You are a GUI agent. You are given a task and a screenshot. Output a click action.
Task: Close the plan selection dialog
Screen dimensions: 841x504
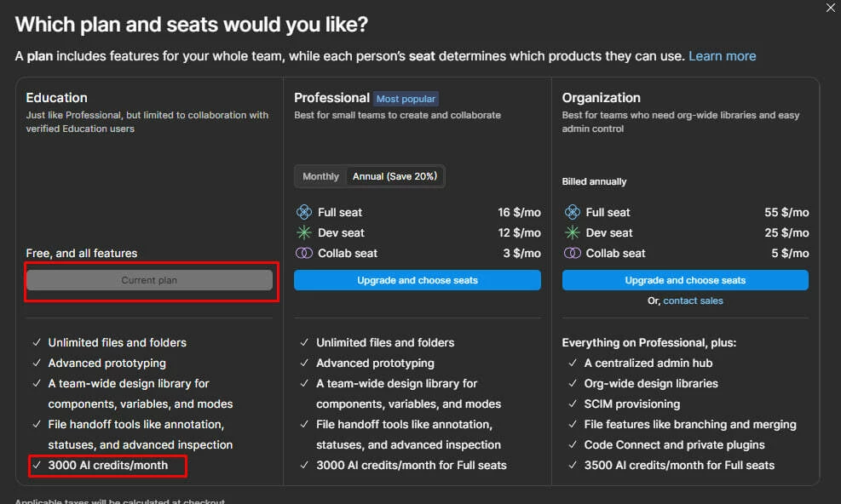coord(831,8)
